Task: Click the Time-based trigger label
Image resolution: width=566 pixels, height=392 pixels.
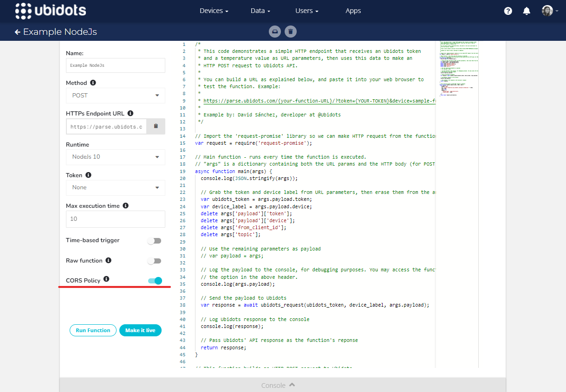Action: pos(93,240)
